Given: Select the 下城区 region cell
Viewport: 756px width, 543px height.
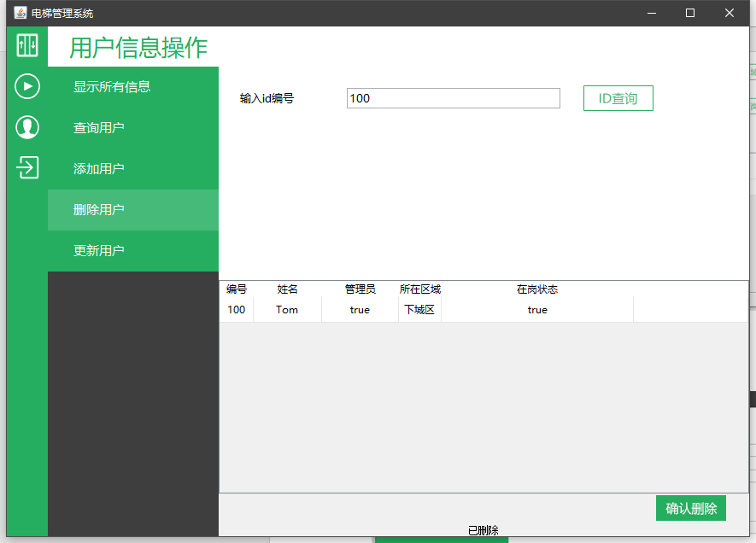Looking at the screenshot, I should coord(420,310).
